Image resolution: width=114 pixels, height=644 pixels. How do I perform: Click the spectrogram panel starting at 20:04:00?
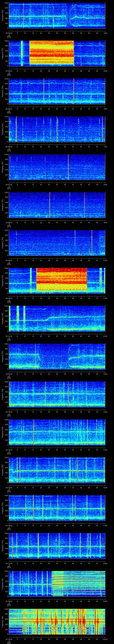tap(57, 53)
